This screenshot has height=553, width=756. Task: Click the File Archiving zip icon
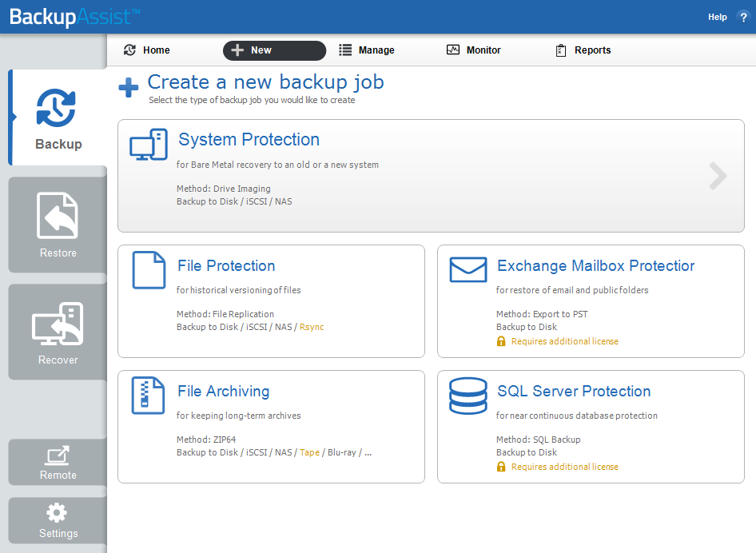(148, 396)
